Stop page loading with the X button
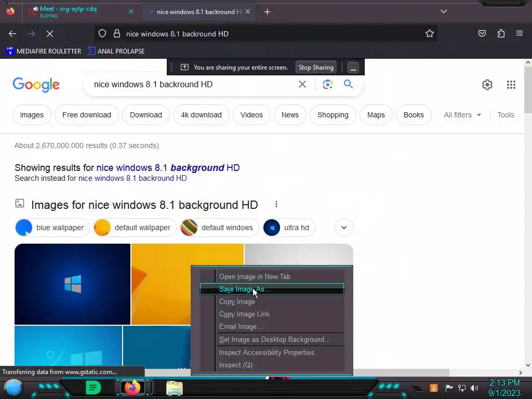Image resolution: width=532 pixels, height=399 pixels. 49,34
